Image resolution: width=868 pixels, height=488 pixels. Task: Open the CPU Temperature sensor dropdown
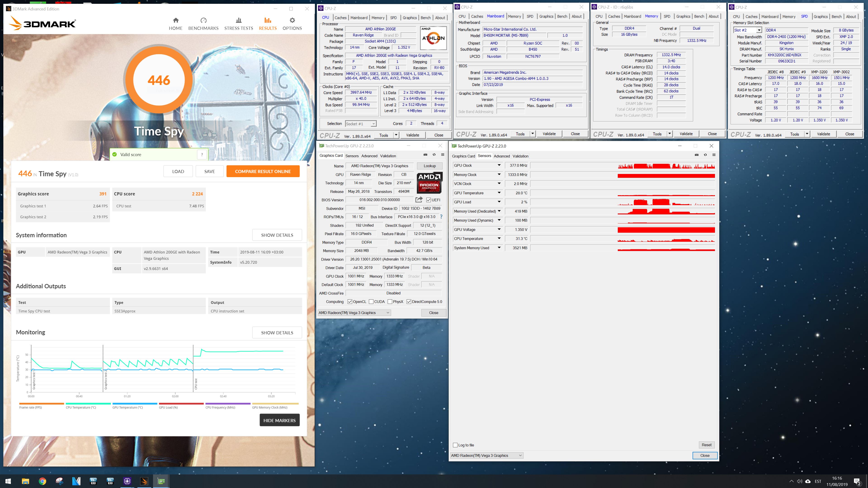click(499, 238)
